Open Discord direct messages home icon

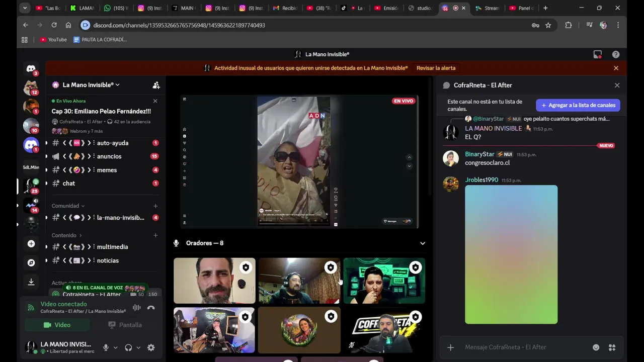pos(31,69)
